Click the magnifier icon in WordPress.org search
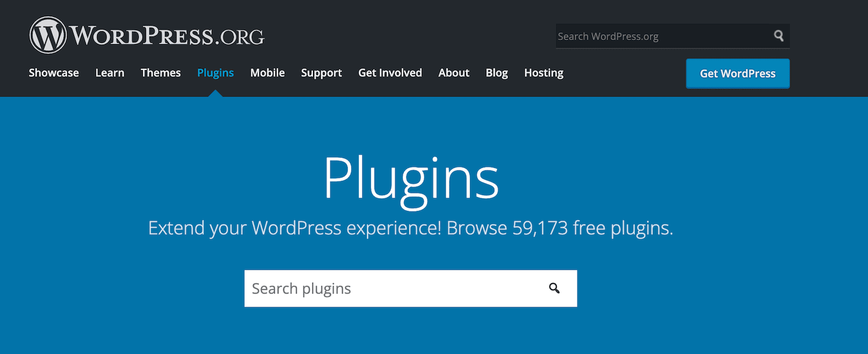The image size is (868, 354). coord(778,35)
